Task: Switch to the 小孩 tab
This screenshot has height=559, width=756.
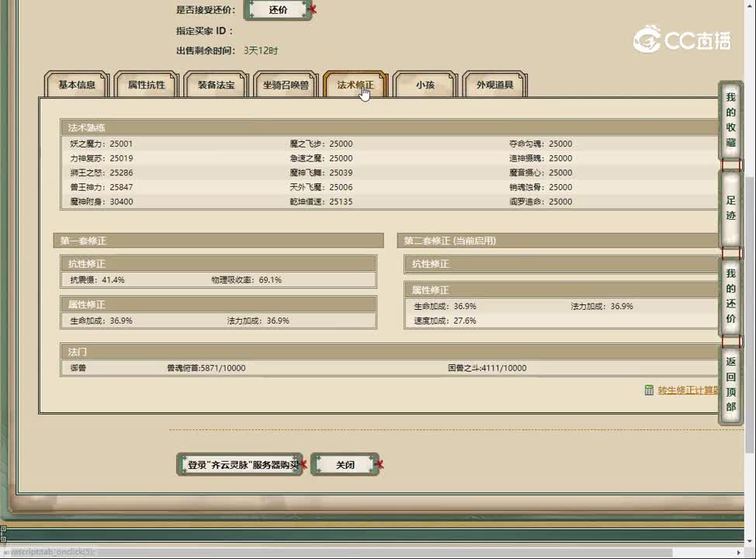Action: [425, 85]
